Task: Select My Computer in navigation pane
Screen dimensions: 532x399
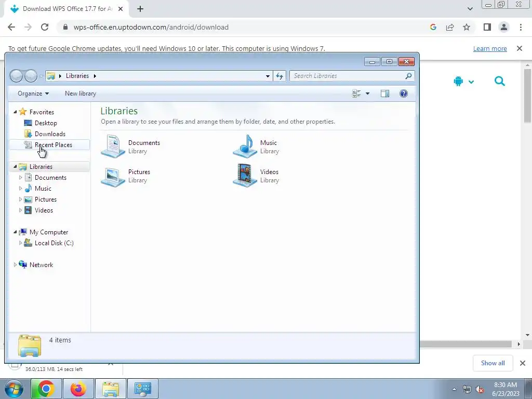Action: point(49,232)
